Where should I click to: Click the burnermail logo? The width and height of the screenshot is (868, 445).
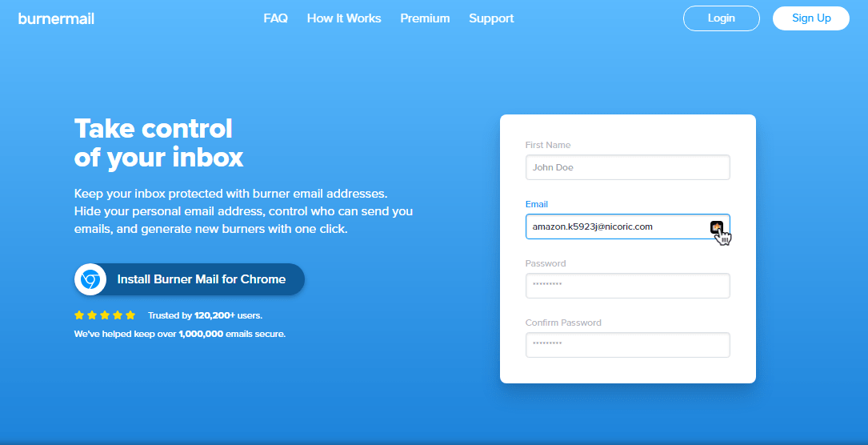tap(56, 18)
